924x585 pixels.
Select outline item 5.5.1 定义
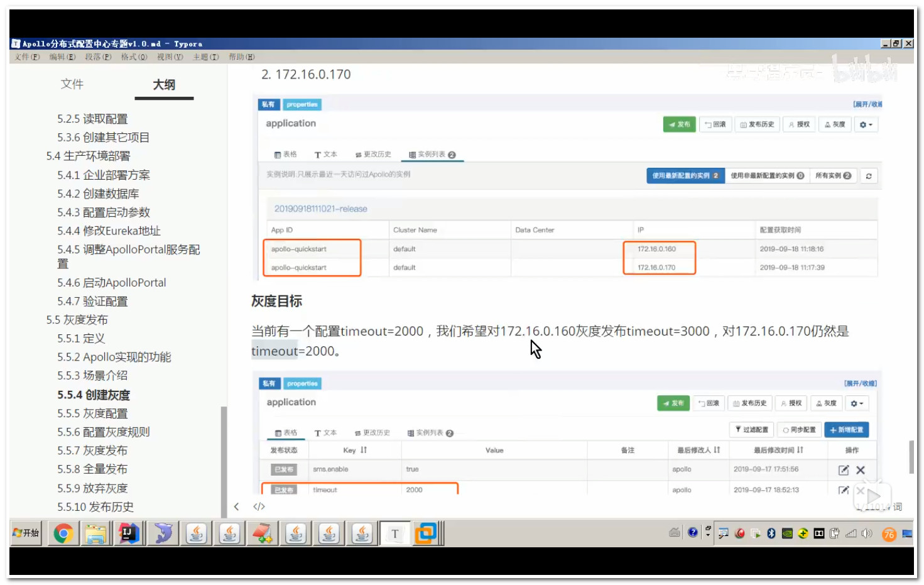point(81,338)
